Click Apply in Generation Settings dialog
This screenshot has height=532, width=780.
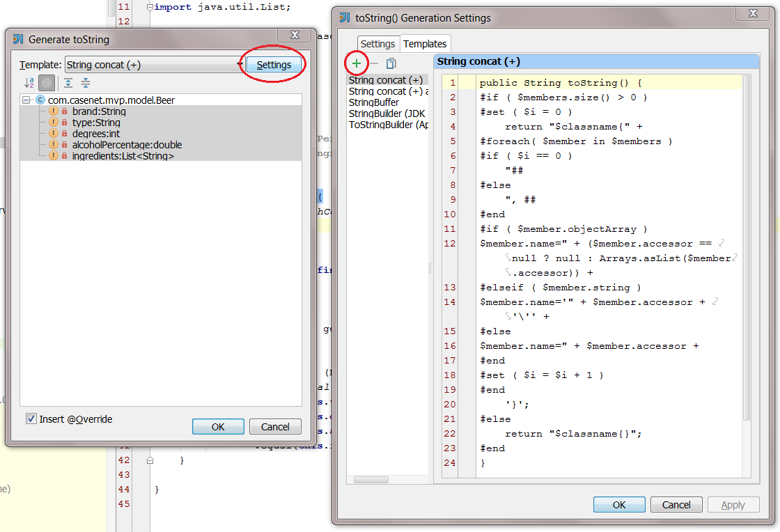[x=733, y=505]
